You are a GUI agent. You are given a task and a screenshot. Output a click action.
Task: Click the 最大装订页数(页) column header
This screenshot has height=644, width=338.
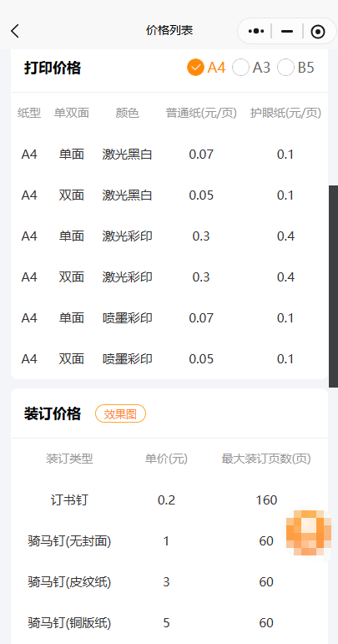(x=266, y=459)
